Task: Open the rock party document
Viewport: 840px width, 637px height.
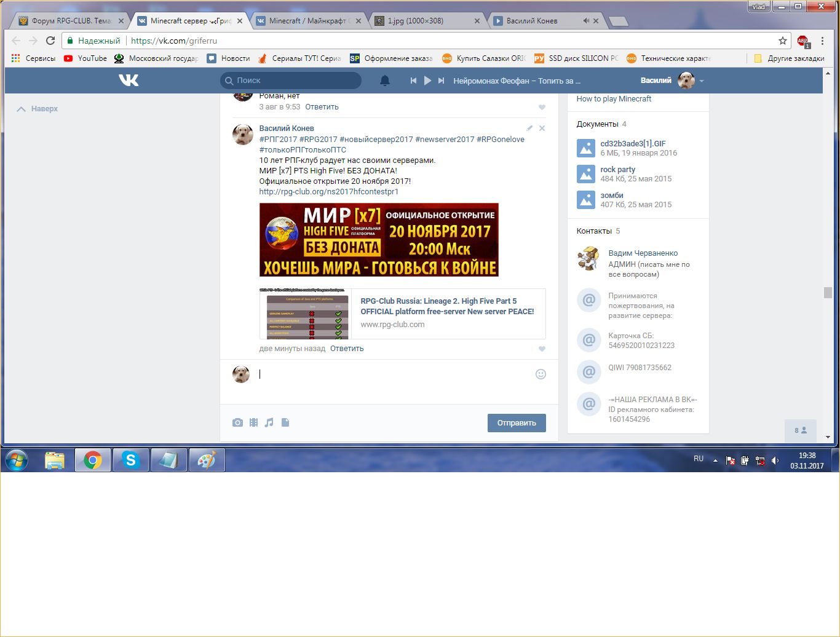Action: point(618,170)
